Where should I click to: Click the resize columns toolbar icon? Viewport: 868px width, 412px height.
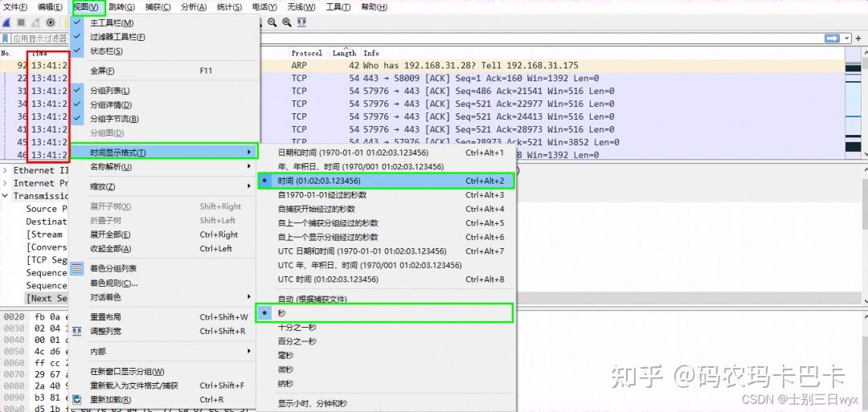(301, 22)
